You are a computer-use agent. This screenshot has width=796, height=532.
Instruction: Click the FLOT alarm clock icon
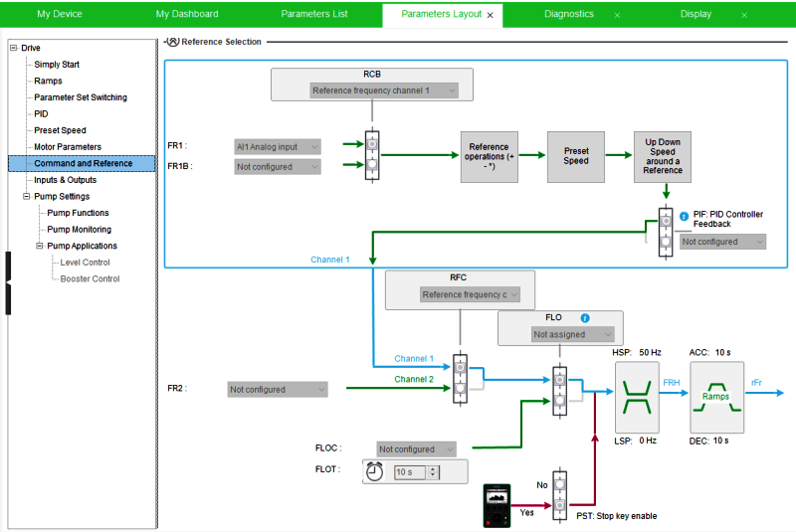(374, 472)
